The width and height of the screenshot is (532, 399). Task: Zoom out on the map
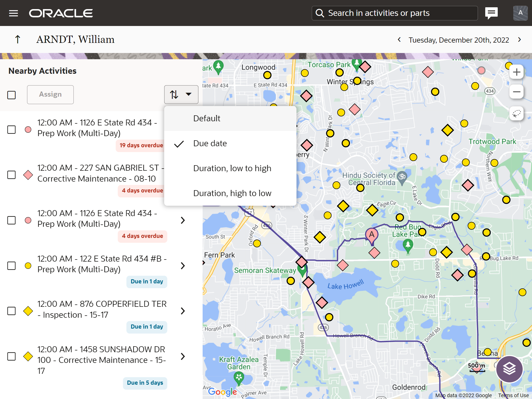(516, 92)
